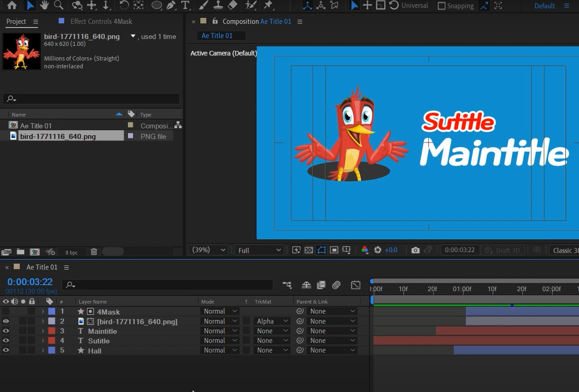Select the Hand tool
The height and width of the screenshot is (392, 579).
[44, 6]
